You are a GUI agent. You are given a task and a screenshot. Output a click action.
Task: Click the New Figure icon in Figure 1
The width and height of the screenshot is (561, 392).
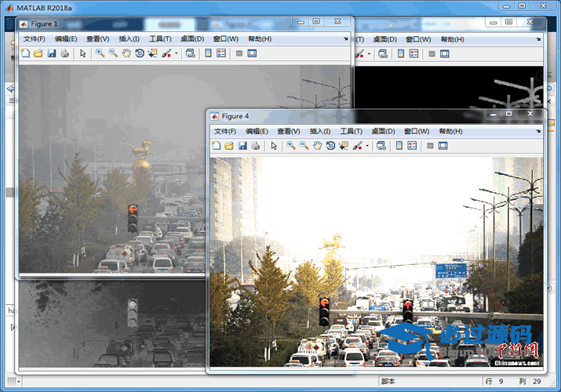[25, 53]
